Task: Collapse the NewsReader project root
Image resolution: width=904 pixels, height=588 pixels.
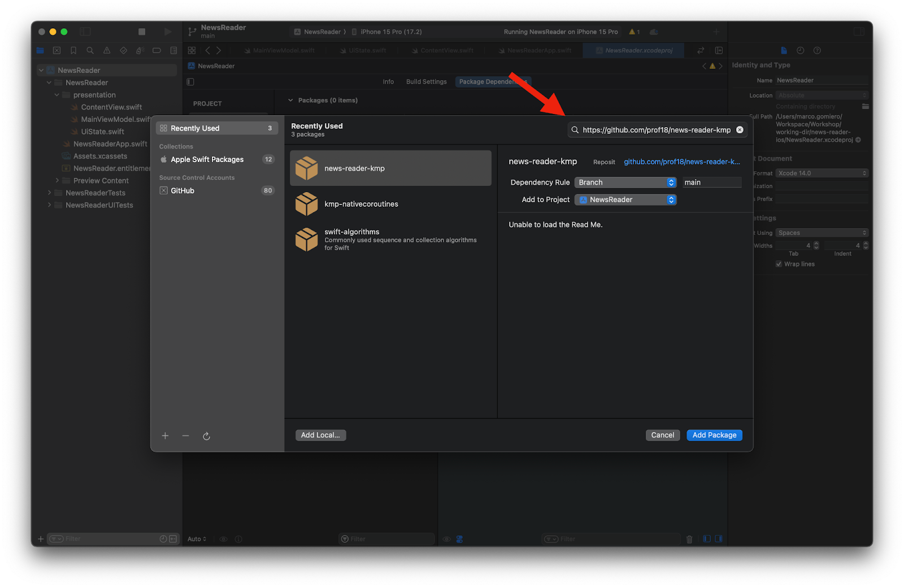Action: (41, 70)
